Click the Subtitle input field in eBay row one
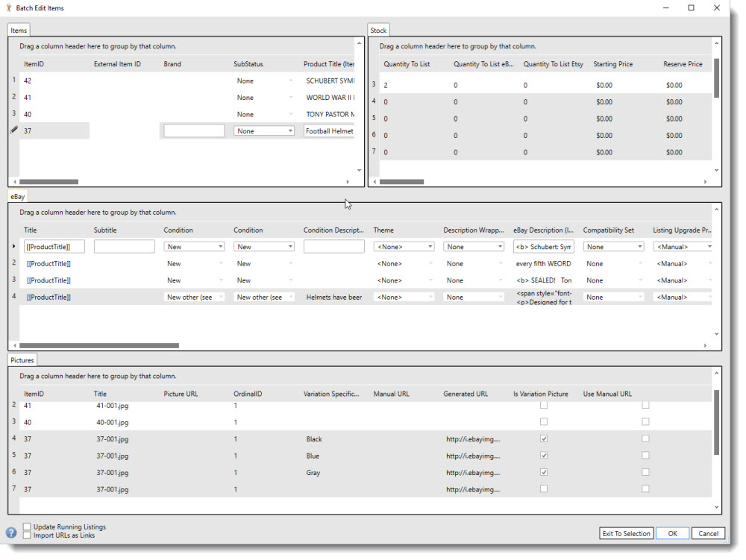 click(125, 246)
